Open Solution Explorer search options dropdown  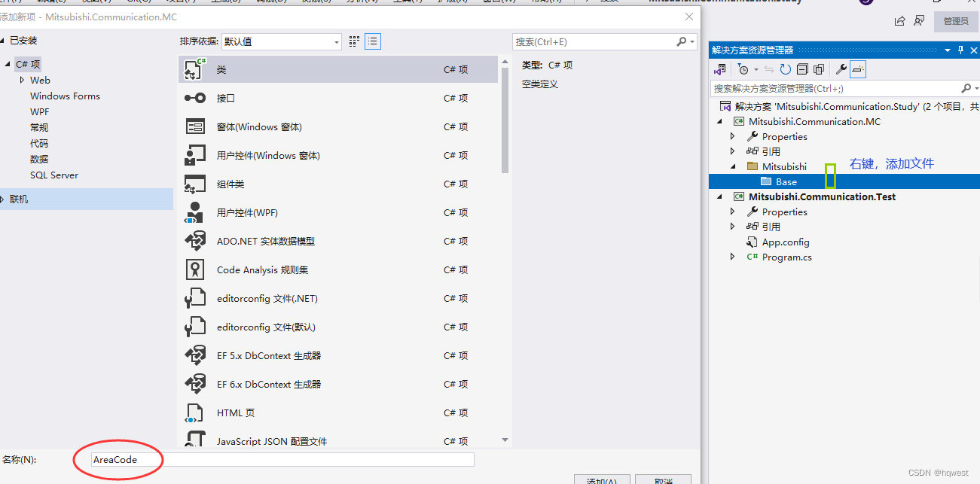(975, 88)
